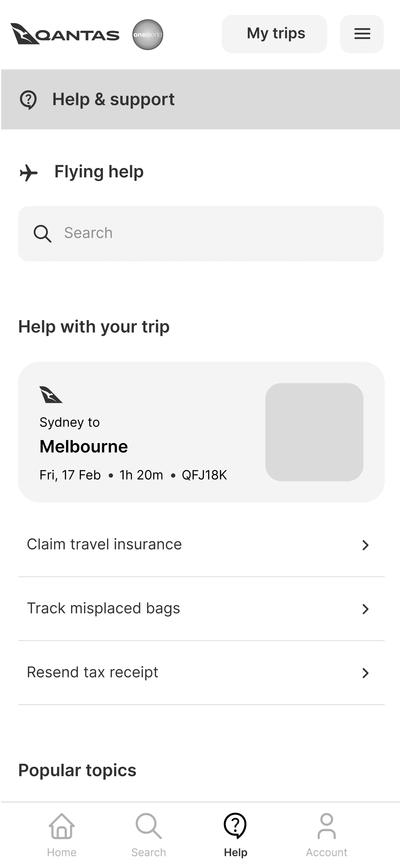Click the oneworld alliance badge

click(x=148, y=34)
